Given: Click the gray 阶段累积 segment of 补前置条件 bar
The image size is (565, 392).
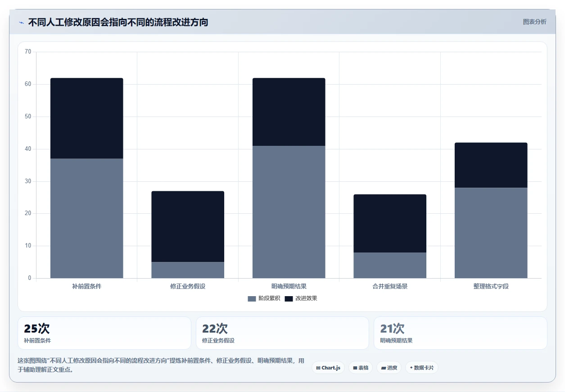Looking at the screenshot, I should pyautogui.click(x=86, y=218).
